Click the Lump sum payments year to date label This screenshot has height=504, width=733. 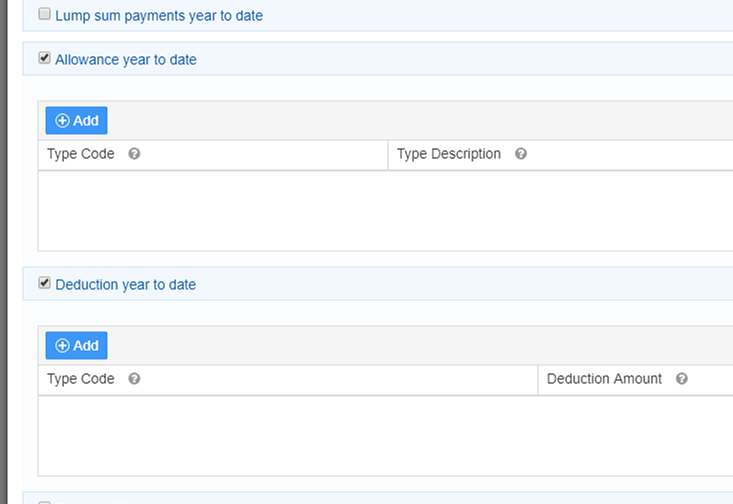click(159, 16)
